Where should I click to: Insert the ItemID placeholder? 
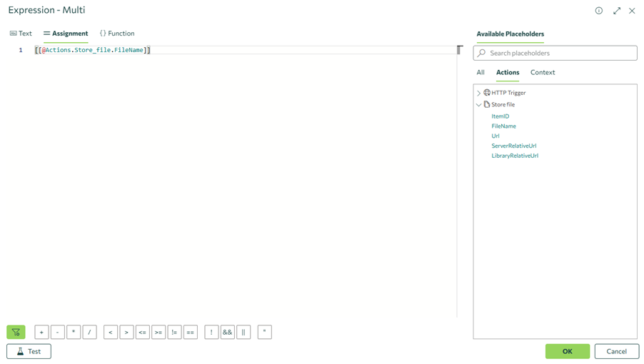click(500, 116)
